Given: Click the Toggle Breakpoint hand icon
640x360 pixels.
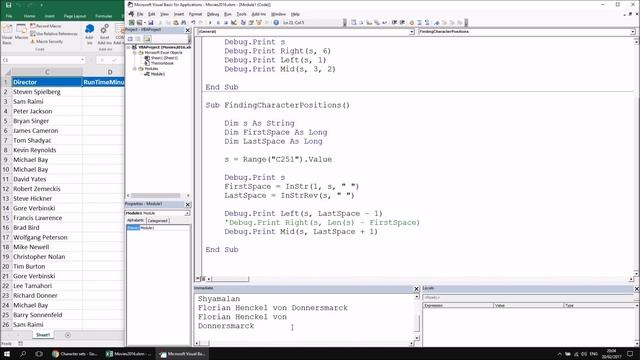Looking at the screenshot, I should coord(412,22).
